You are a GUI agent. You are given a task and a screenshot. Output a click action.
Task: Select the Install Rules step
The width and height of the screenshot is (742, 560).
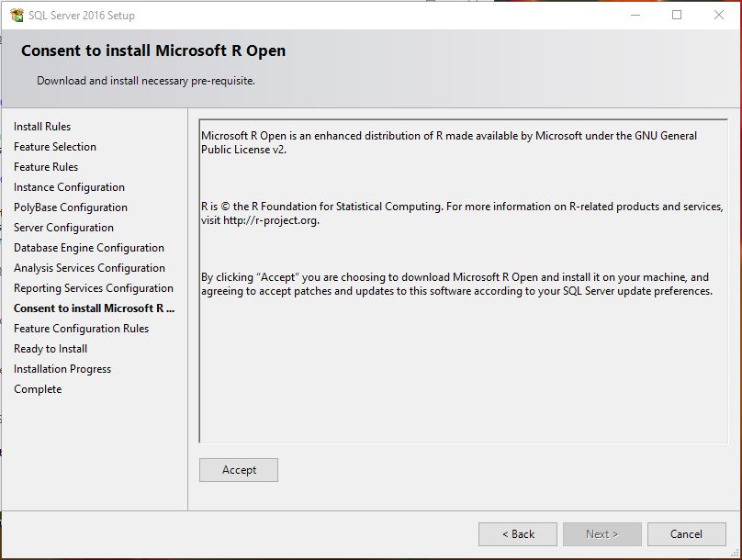point(40,126)
